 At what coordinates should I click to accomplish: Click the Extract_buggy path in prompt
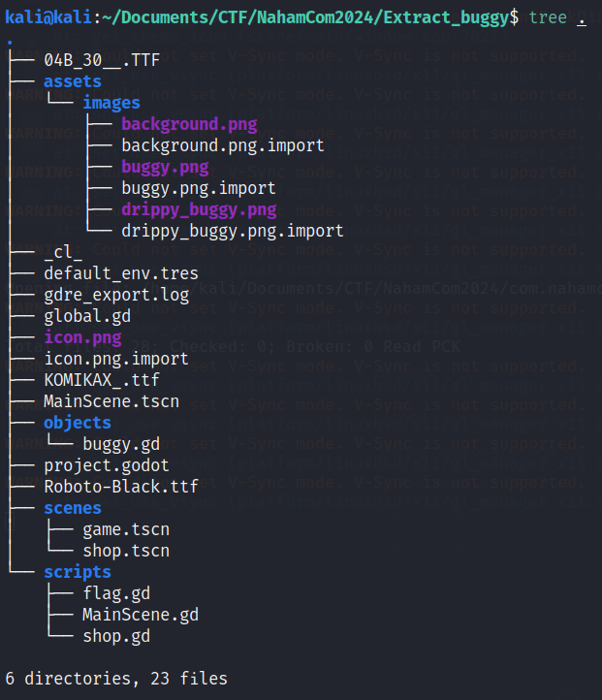click(x=446, y=17)
